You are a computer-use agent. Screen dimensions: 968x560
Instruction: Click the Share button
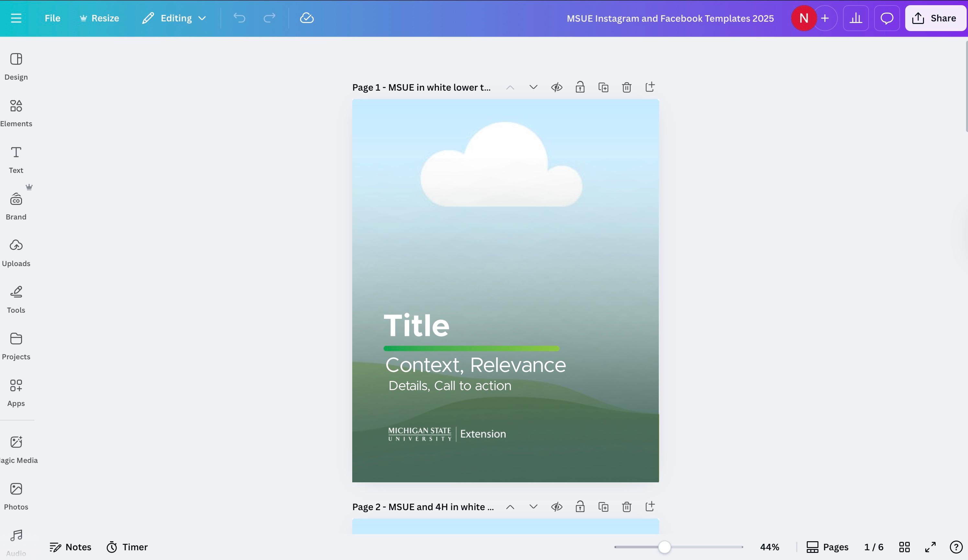[x=935, y=18]
